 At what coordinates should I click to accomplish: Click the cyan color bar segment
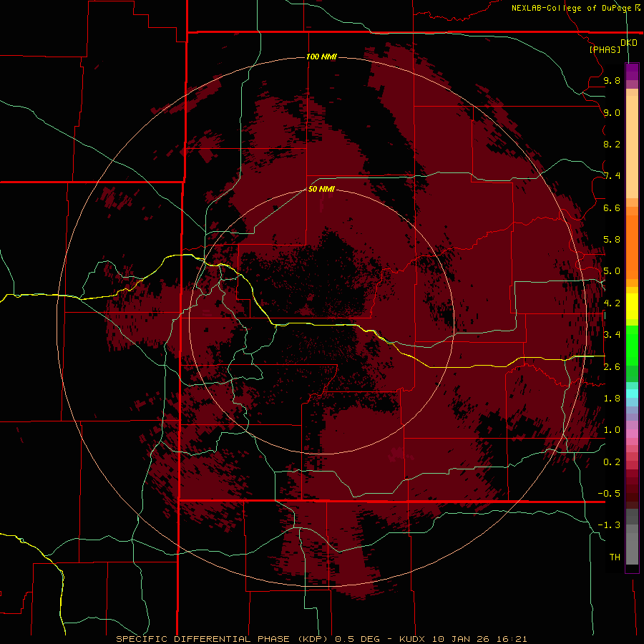pos(632,394)
